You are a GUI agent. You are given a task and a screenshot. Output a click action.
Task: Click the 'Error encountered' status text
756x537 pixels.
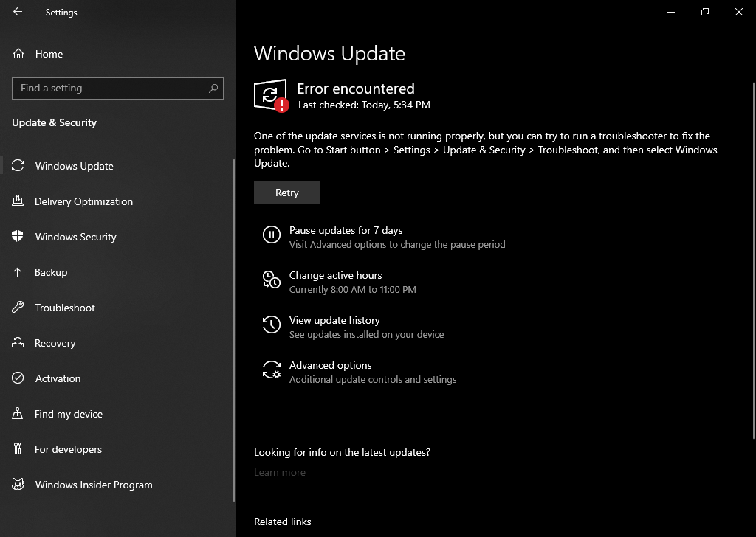click(356, 89)
